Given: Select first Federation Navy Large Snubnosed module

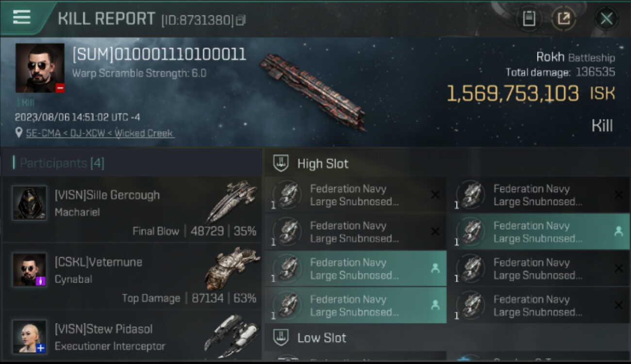Looking at the screenshot, I should 355,195.
